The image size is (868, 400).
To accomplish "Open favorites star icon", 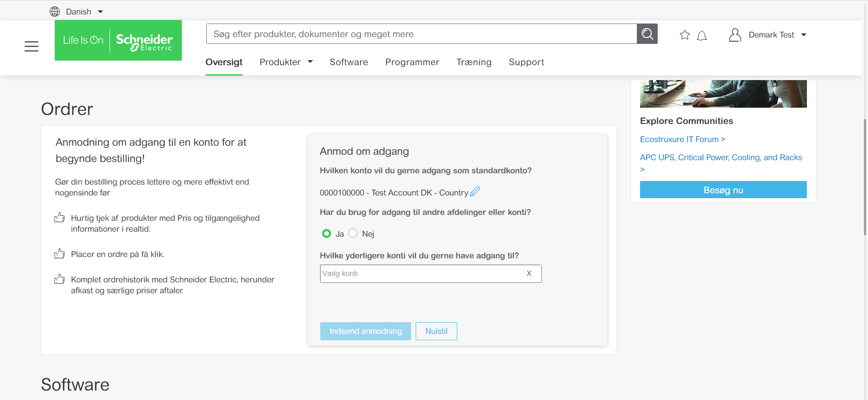I will tap(685, 35).
